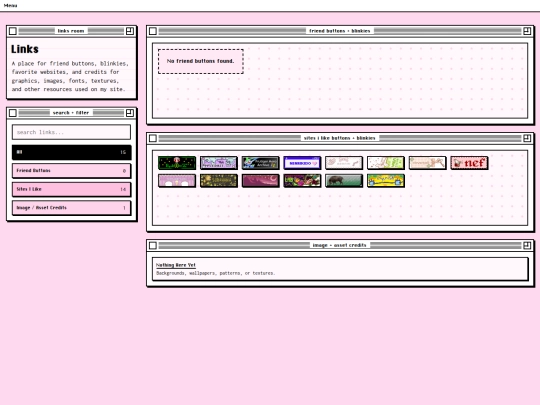Open the blue-bordered NINIKIDO site button
Image resolution: width=540 pixels, height=405 pixels.
click(302, 163)
